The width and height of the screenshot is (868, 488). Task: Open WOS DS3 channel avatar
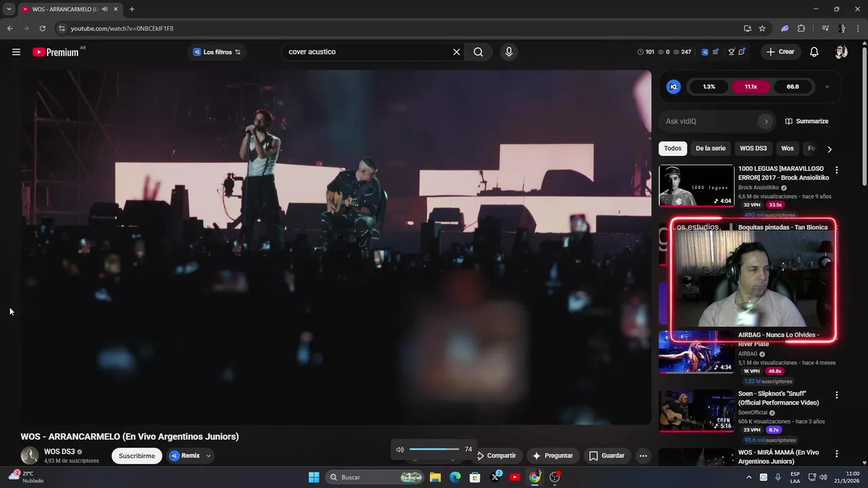click(29, 456)
